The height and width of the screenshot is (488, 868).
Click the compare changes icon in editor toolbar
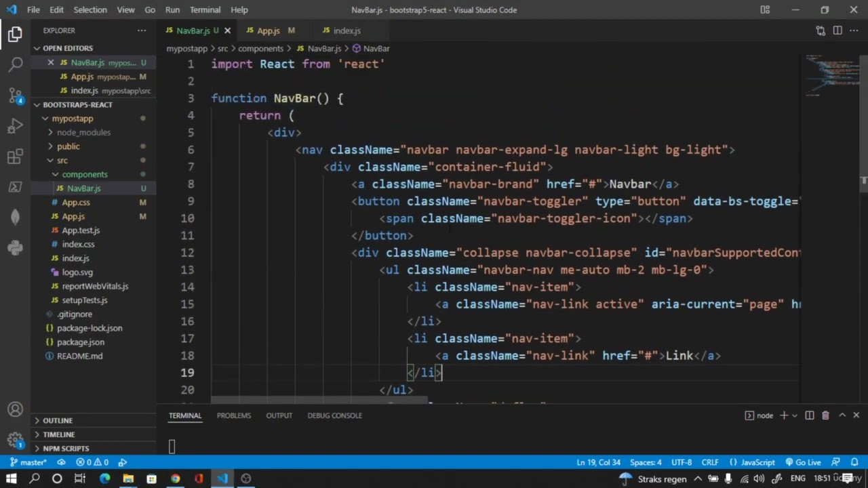[821, 30]
